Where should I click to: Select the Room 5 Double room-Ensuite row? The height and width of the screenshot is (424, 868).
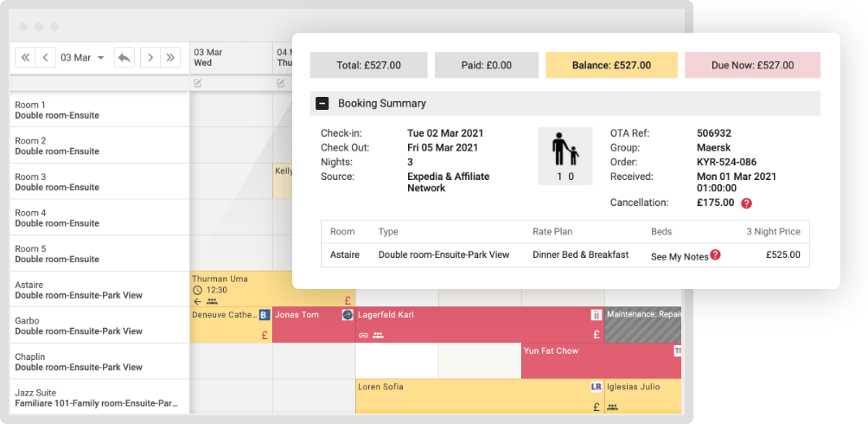pyautogui.click(x=99, y=254)
